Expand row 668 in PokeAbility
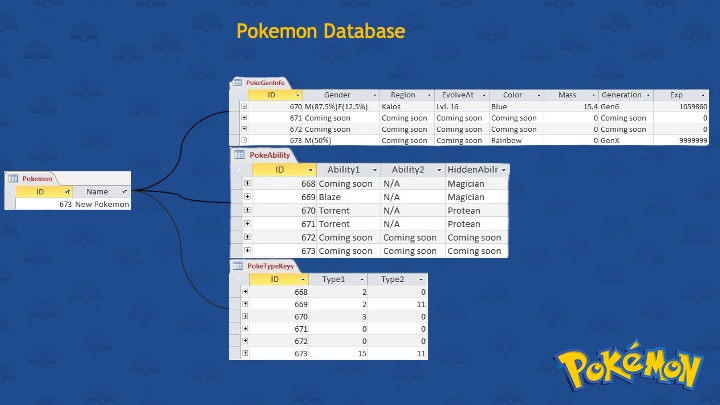 (x=247, y=183)
